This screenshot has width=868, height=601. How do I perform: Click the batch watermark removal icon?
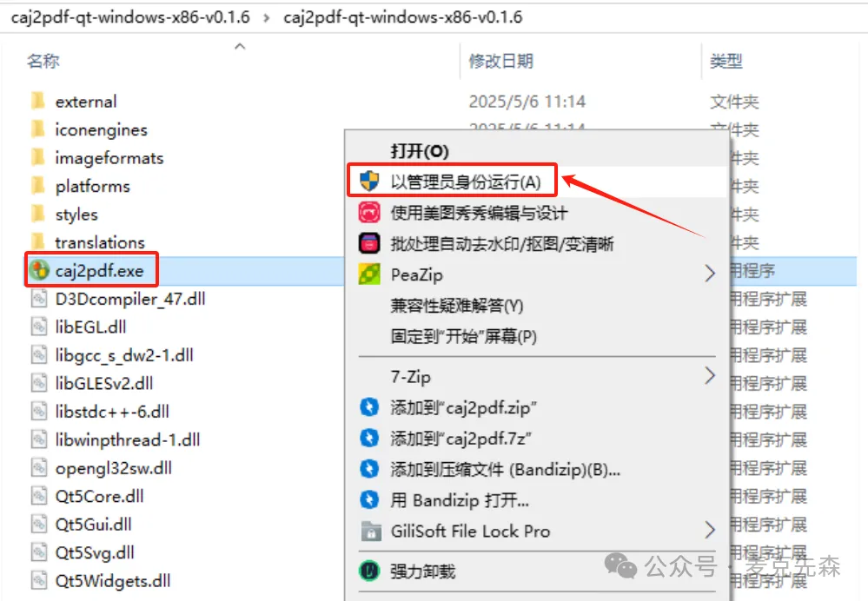point(369,243)
